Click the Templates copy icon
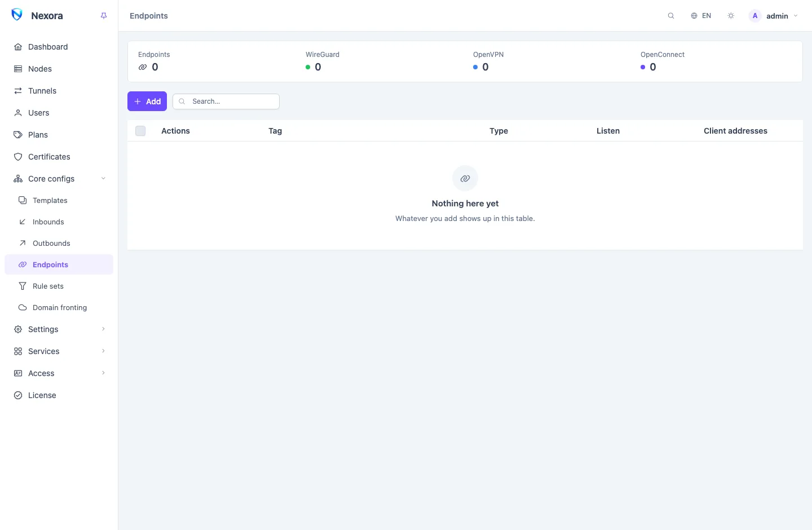 23,200
